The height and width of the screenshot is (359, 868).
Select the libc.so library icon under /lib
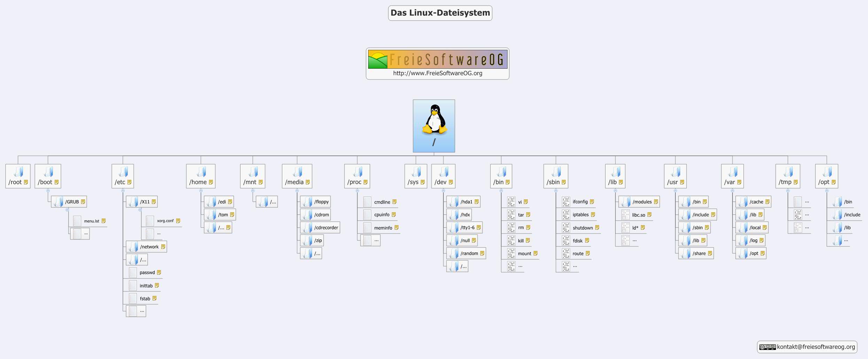626,215
